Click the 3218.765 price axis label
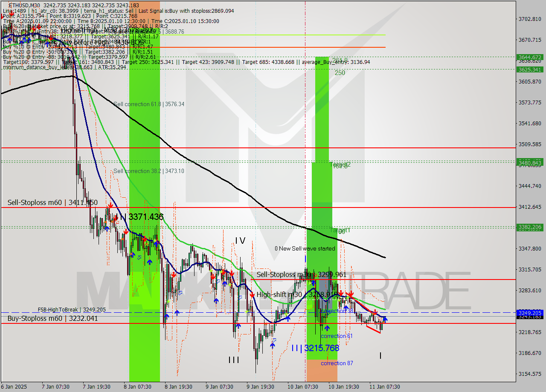546x392 pixels. pos(530,332)
